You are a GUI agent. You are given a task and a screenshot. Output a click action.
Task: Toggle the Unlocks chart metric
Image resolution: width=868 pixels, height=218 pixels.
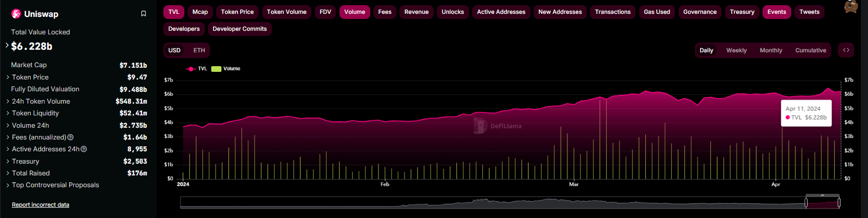click(x=453, y=12)
